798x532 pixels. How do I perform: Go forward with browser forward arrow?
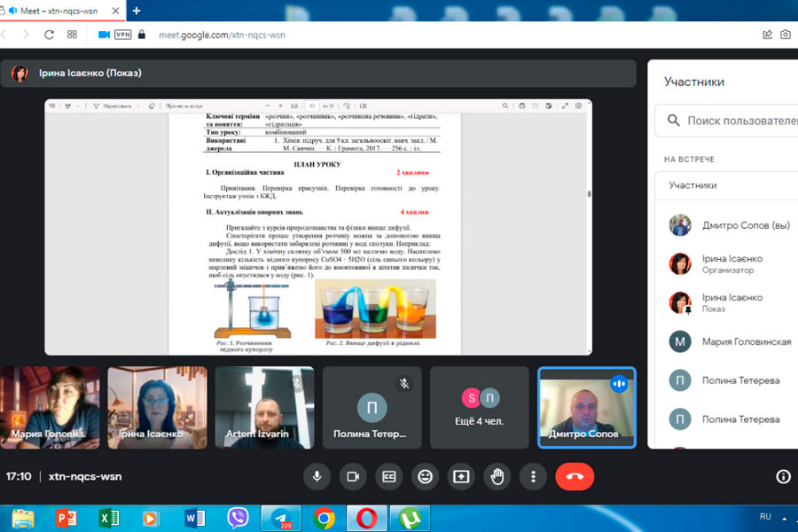26,35
